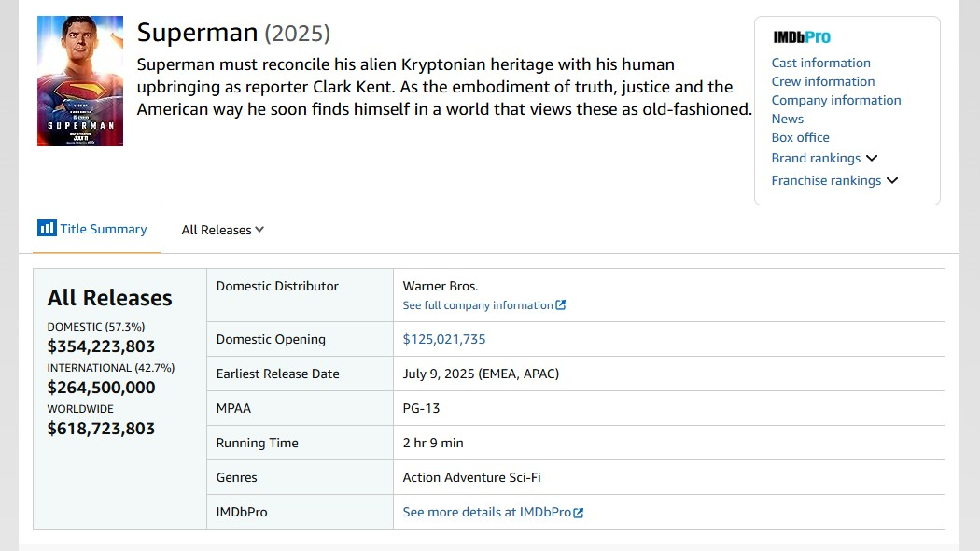Click the Title Summary bar chart icon
The height and width of the screenshot is (551, 980).
pos(48,228)
